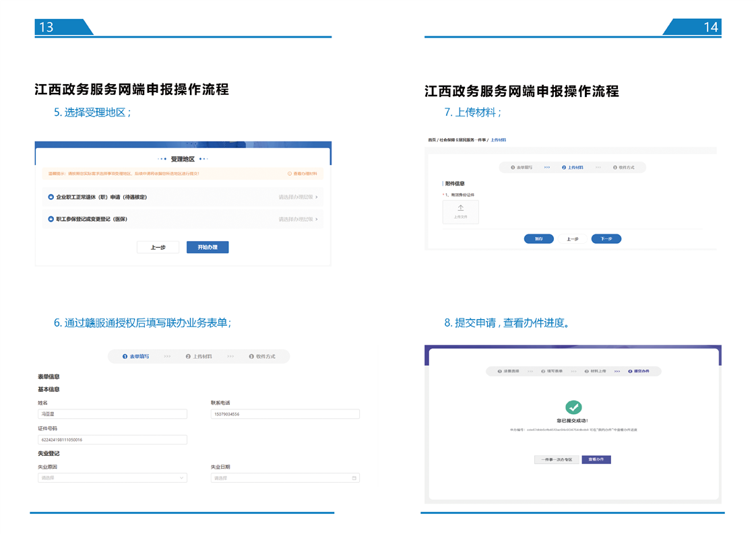Select radio for 职工参保登记或变更登记（医保）

click(x=51, y=220)
